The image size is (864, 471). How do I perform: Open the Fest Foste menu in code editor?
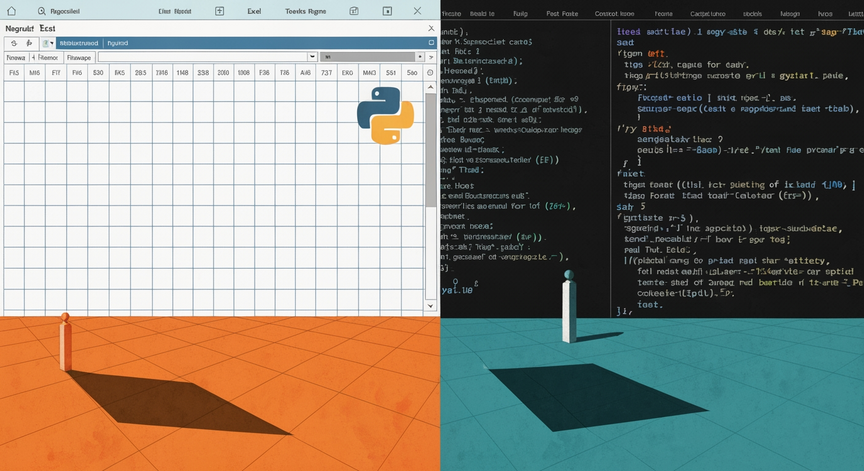point(562,14)
